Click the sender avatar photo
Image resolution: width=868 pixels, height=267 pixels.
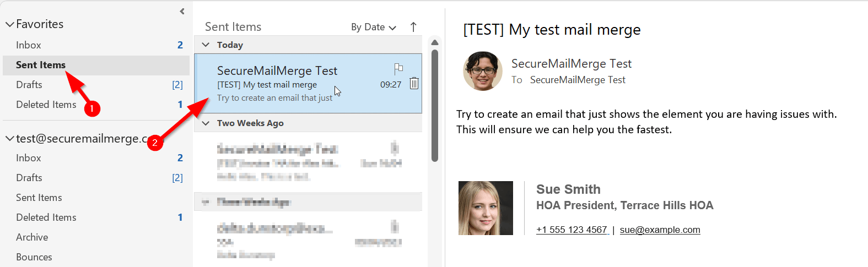coord(483,71)
